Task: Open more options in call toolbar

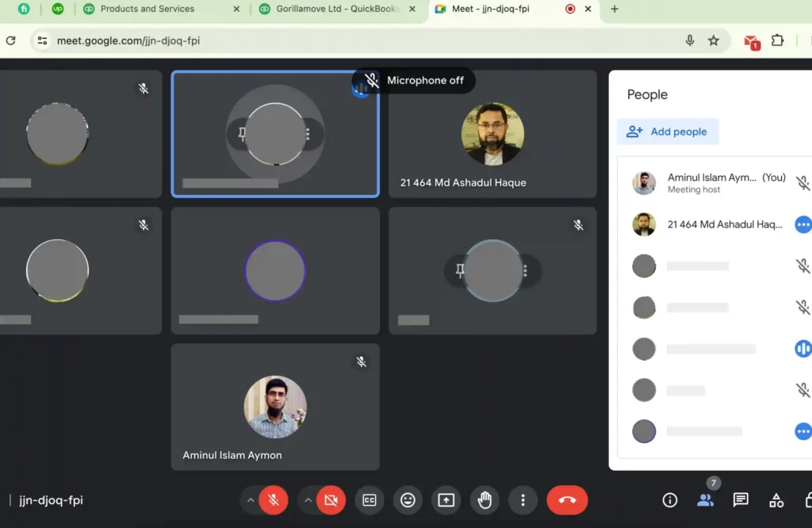Action: (523, 500)
